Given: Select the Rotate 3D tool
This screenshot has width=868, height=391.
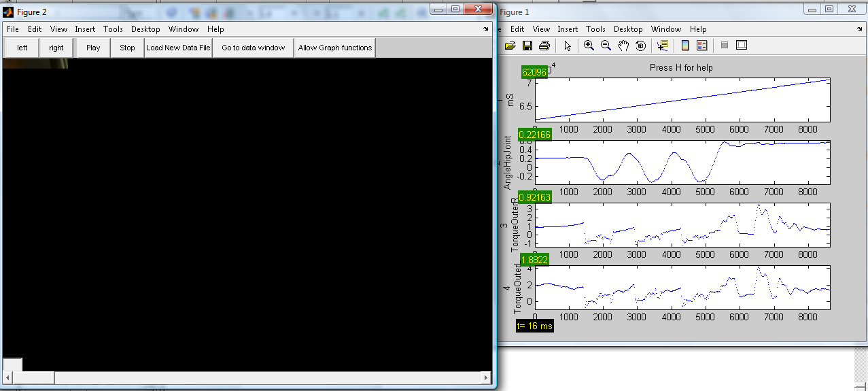Looking at the screenshot, I should [x=640, y=46].
